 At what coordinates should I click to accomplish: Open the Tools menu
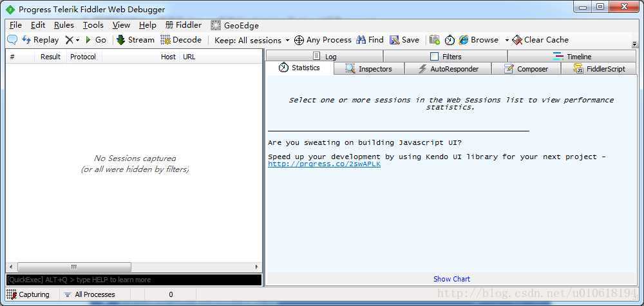[93, 25]
